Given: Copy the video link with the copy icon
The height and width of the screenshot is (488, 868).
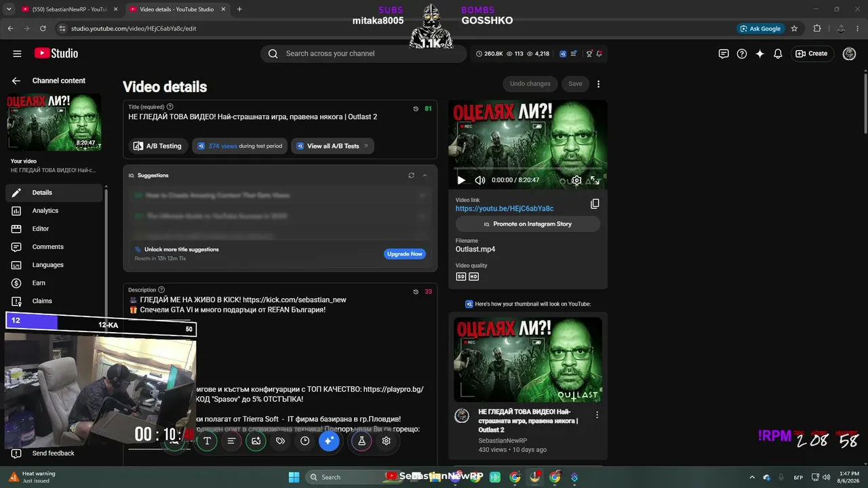Looking at the screenshot, I should coord(595,204).
